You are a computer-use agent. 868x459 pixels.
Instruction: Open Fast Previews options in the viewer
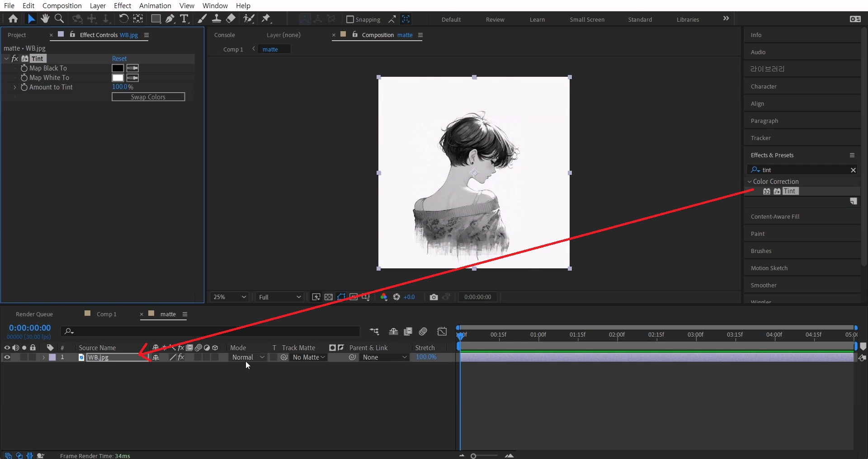[316, 297]
